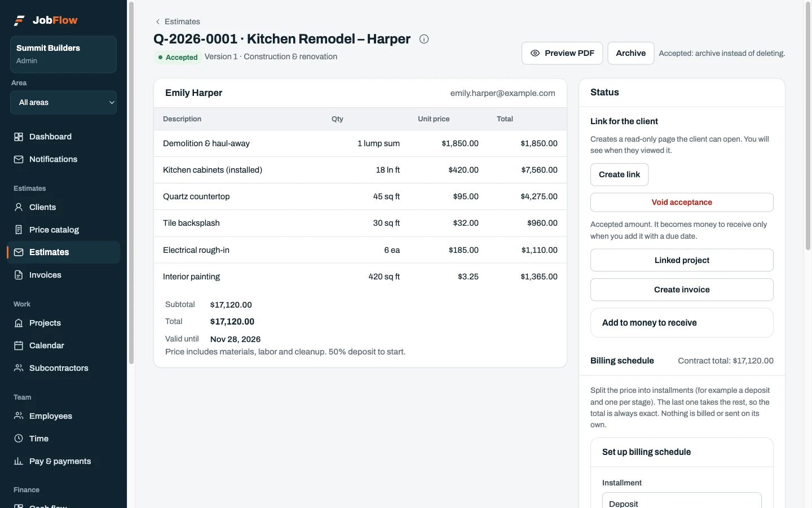This screenshot has height=508, width=812.
Task: Click Create link for the client
Action: point(619,174)
